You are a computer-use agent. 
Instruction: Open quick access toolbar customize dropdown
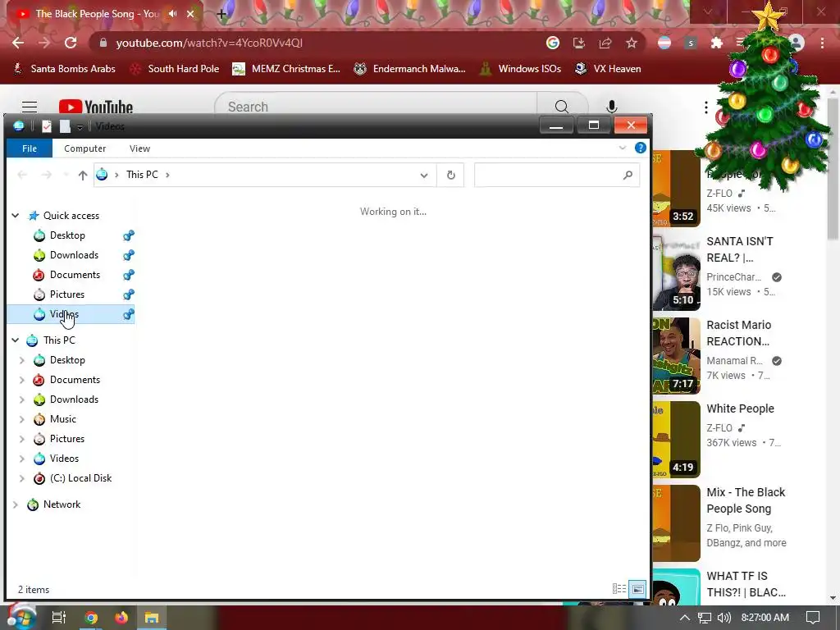click(80, 127)
